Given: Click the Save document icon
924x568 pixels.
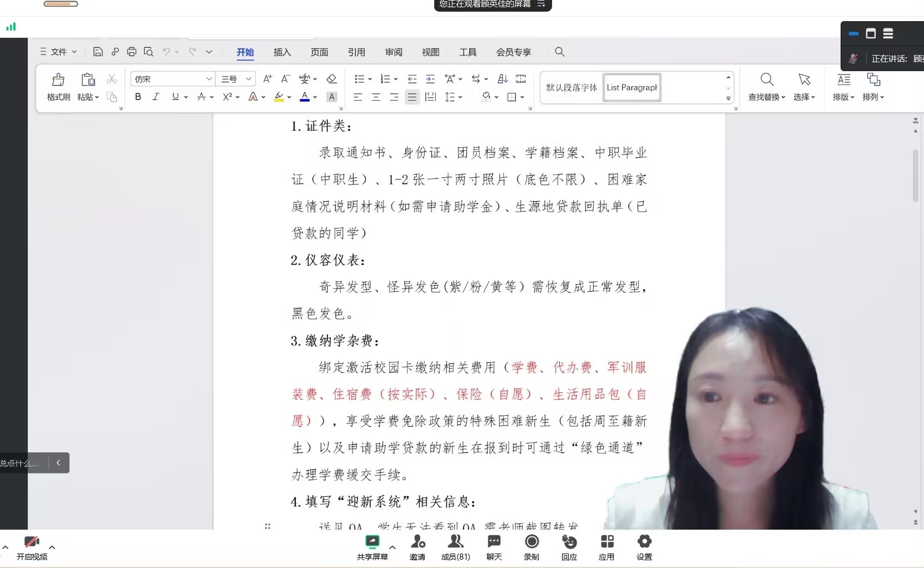Looking at the screenshot, I should [98, 52].
